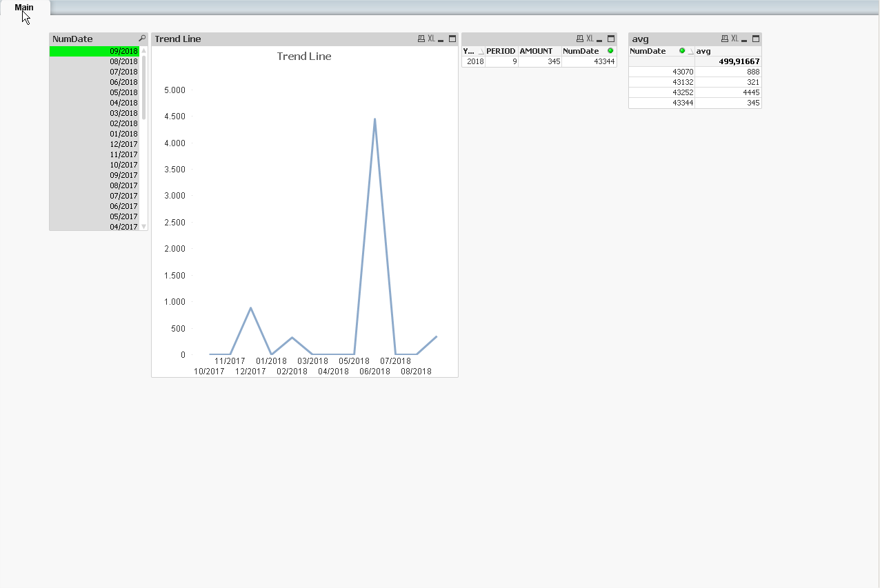Select 03/2018 in NumDate list
Image resolution: width=880 pixels, height=588 pixels.
click(94, 113)
